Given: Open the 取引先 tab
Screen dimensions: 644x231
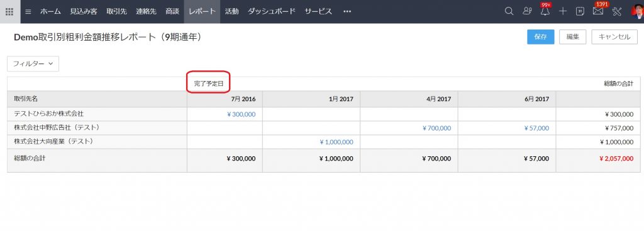Looking at the screenshot, I should tap(116, 11).
